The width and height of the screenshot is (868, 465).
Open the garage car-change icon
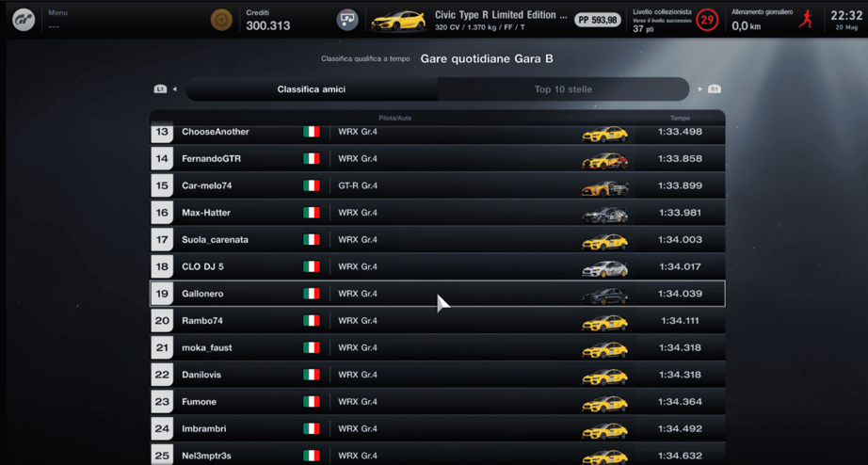(x=347, y=20)
